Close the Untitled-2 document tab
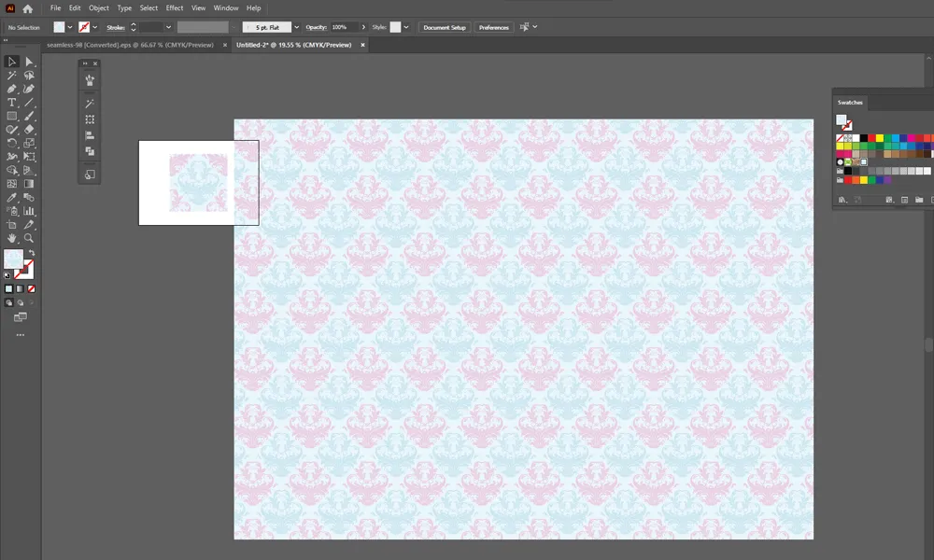Image resolution: width=934 pixels, height=560 pixels. (362, 45)
